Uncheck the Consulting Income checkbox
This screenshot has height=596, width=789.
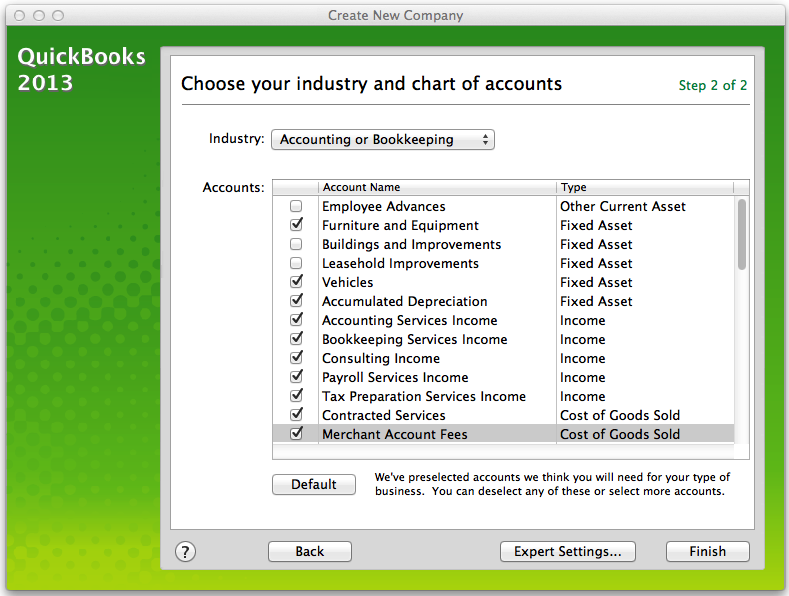(296, 357)
